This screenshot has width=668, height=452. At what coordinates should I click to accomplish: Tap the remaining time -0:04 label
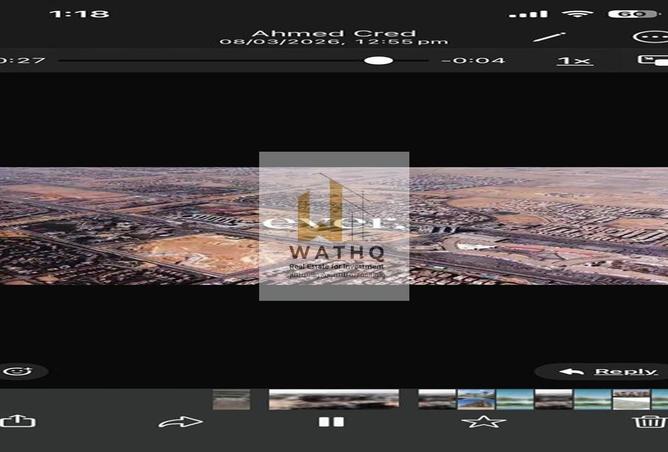tap(474, 60)
